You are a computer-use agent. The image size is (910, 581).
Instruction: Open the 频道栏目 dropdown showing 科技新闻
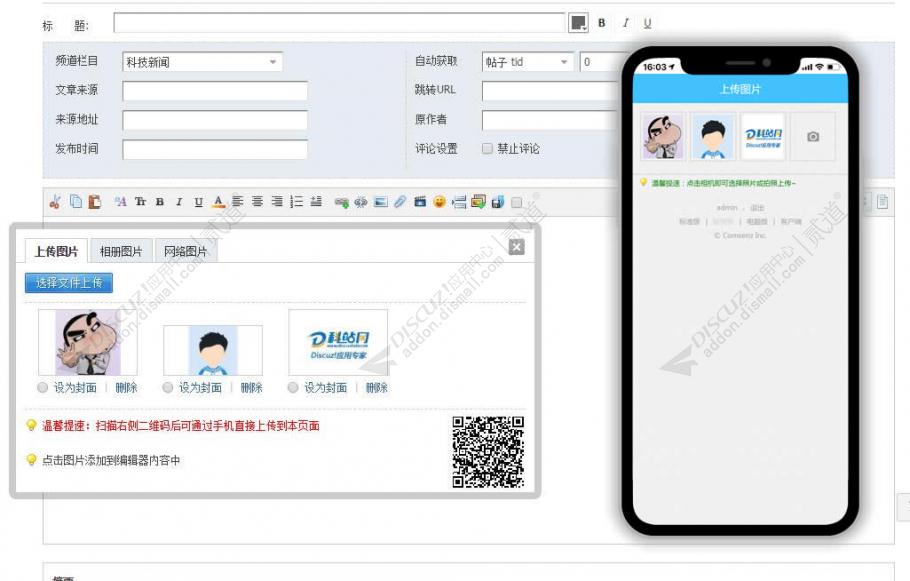(x=202, y=62)
